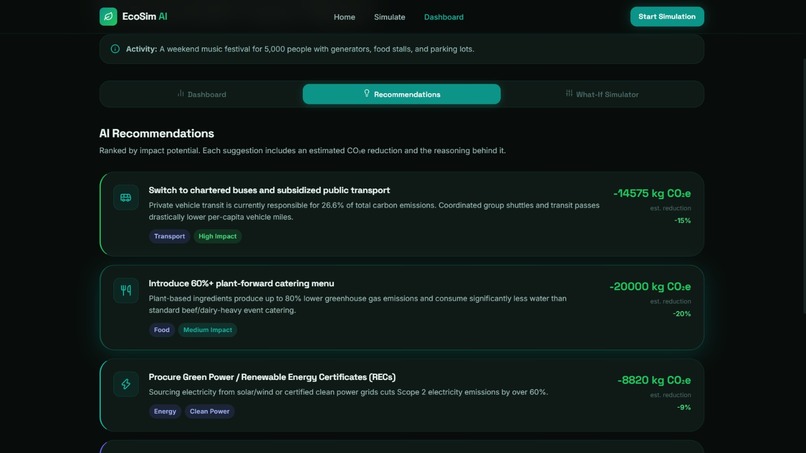Image resolution: width=806 pixels, height=453 pixels.
Task: Go to Home in top navigation
Action: pyautogui.click(x=344, y=17)
